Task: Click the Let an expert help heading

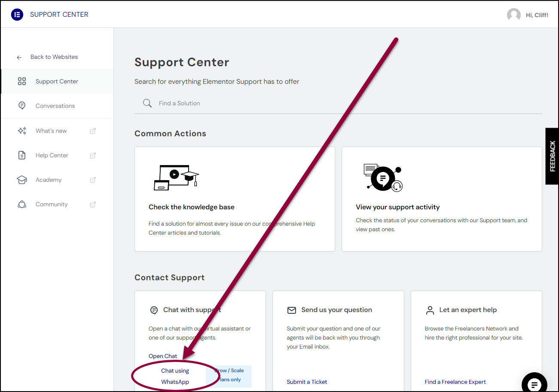Action: [x=468, y=310]
